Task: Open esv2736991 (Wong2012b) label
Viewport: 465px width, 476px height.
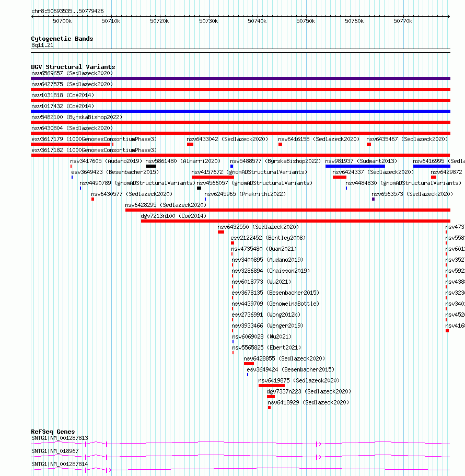Action: 266,314
